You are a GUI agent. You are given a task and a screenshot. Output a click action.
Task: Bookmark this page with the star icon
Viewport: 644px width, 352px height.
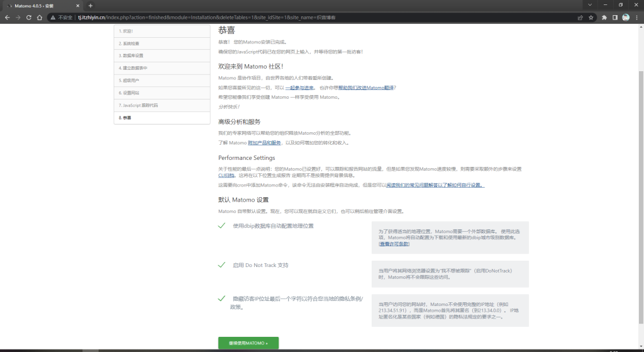pos(591,17)
